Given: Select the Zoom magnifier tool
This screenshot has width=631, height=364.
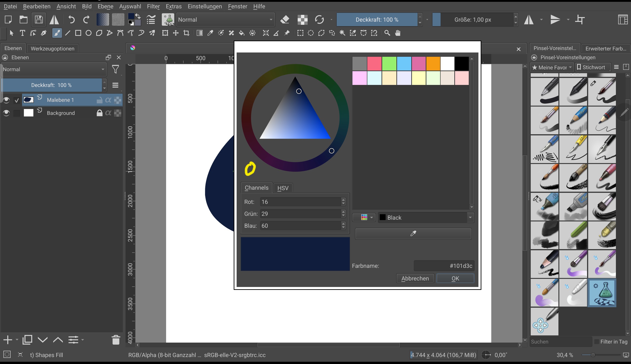Looking at the screenshot, I should 387,33.
